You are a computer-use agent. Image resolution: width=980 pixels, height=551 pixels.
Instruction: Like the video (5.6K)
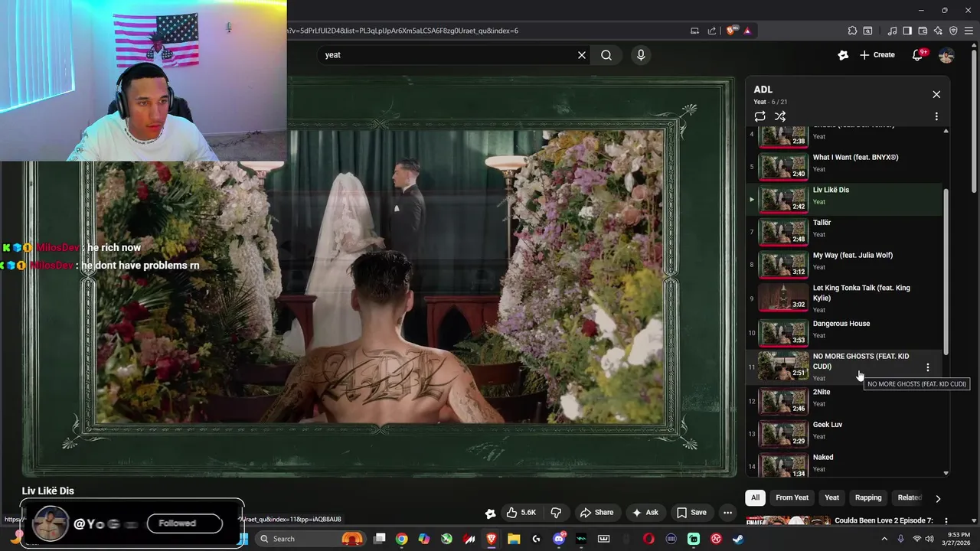[521, 513]
